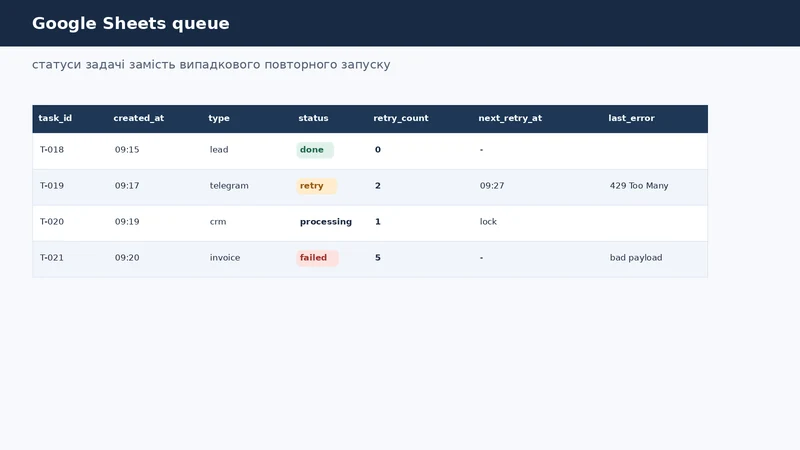The image size is (800, 450).
Task: Click the next_retry_at column header
Action: pyautogui.click(x=510, y=118)
